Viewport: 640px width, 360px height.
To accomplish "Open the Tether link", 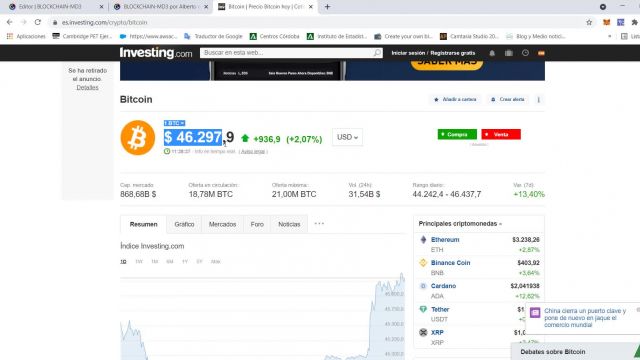I will [x=440, y=309].
